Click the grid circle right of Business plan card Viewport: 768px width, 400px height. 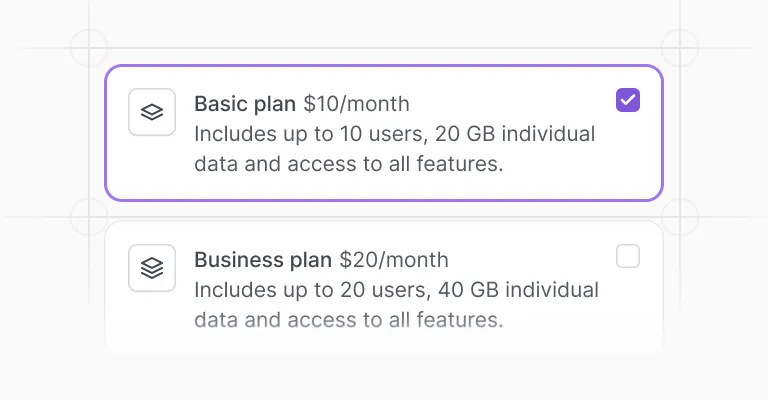(x=680, y=217)
